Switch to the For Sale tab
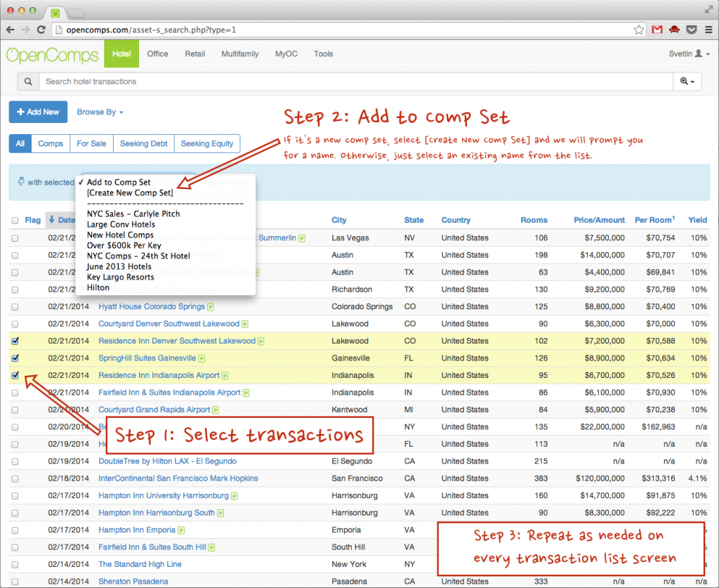 [92, 143]
